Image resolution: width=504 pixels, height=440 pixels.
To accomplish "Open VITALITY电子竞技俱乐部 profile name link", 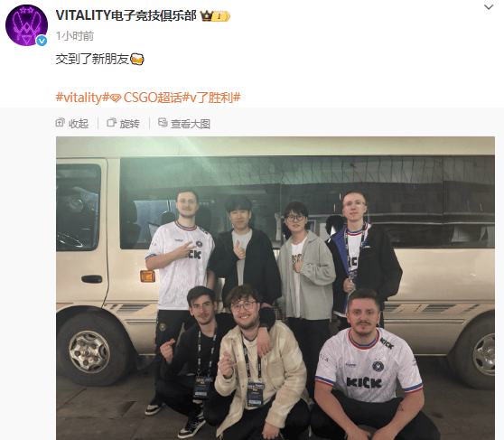I will point(126,15).
